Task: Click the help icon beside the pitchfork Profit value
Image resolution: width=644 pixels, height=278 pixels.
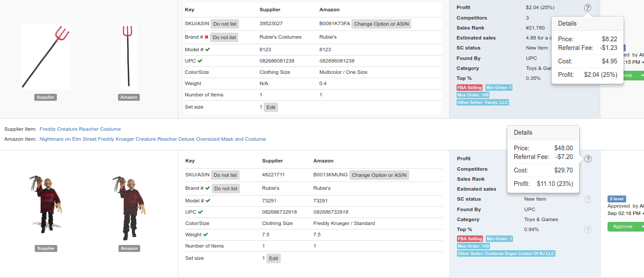Action: click(588, 7)
